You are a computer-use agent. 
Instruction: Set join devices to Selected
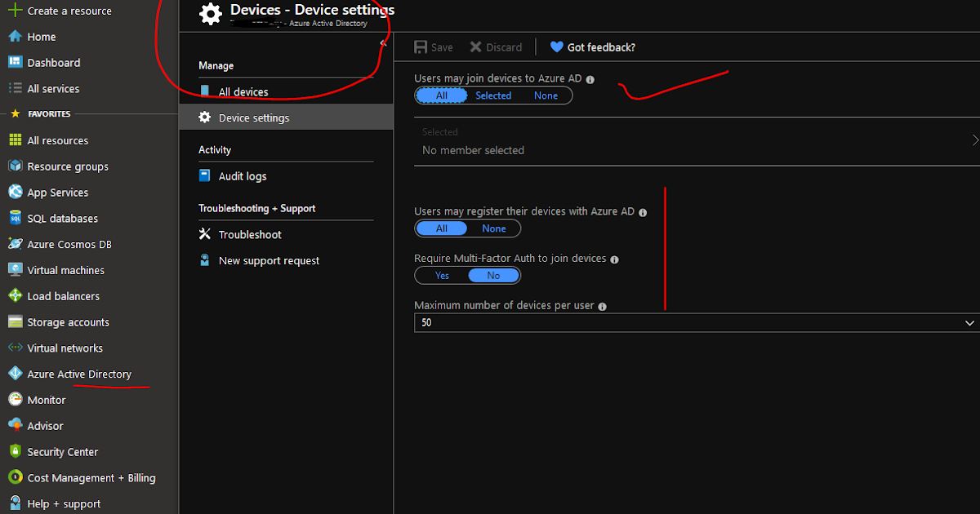pos(493,95)
